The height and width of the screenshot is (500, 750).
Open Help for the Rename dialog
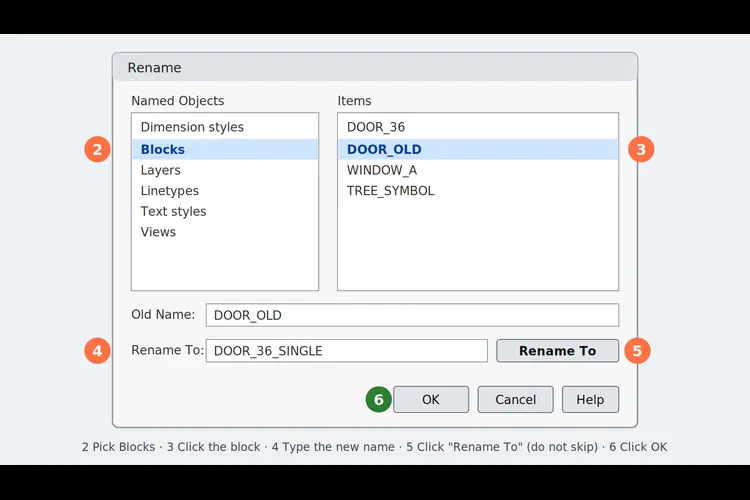pyautogui.click(x=590, y=400)
